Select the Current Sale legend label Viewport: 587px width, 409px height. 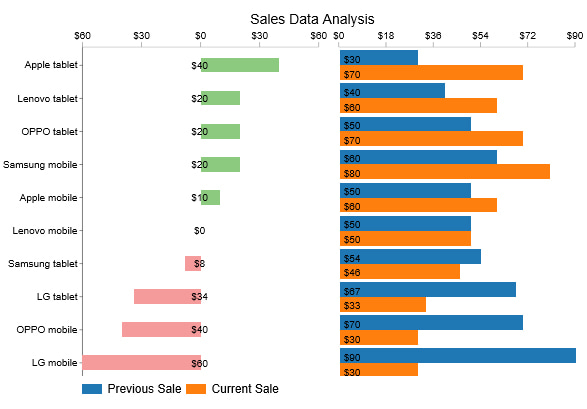click(245, 389)
